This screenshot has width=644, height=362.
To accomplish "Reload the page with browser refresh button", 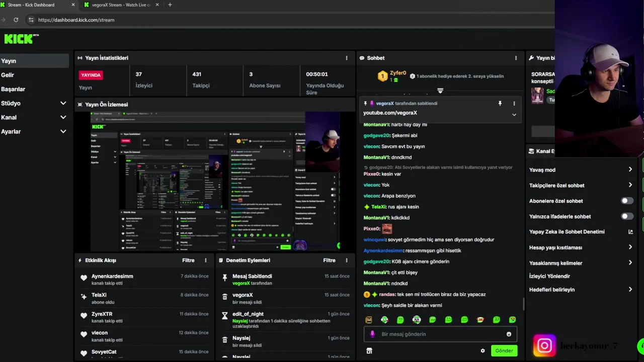I will [x=16, y=20].
